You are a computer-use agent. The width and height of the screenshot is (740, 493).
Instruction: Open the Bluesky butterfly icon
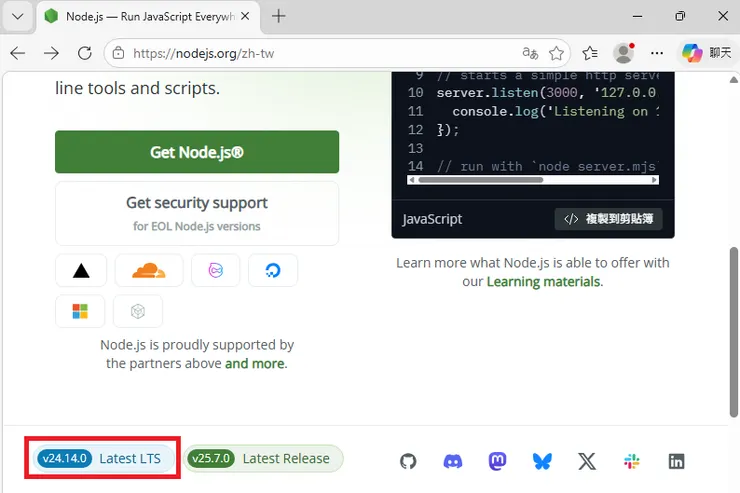click(542, 461)
